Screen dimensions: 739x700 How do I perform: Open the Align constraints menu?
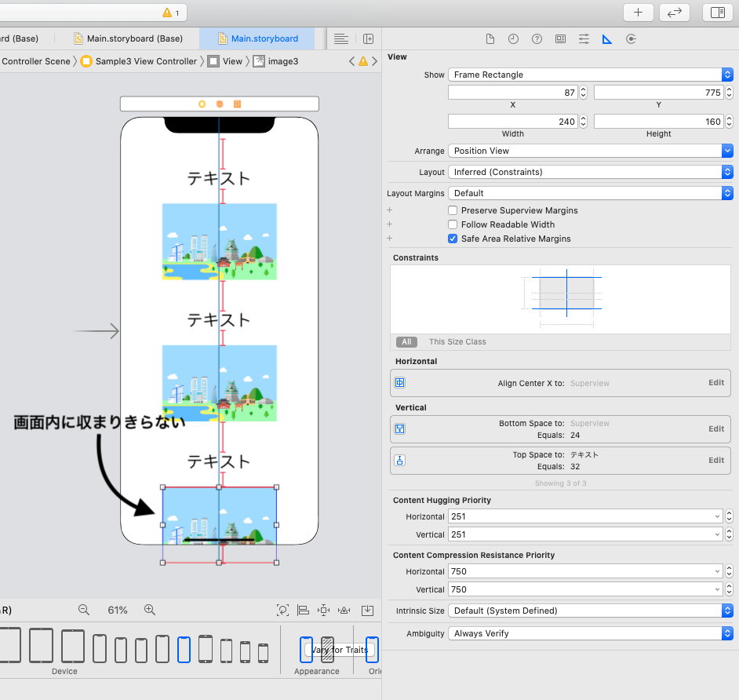click(x=303, y=611)
